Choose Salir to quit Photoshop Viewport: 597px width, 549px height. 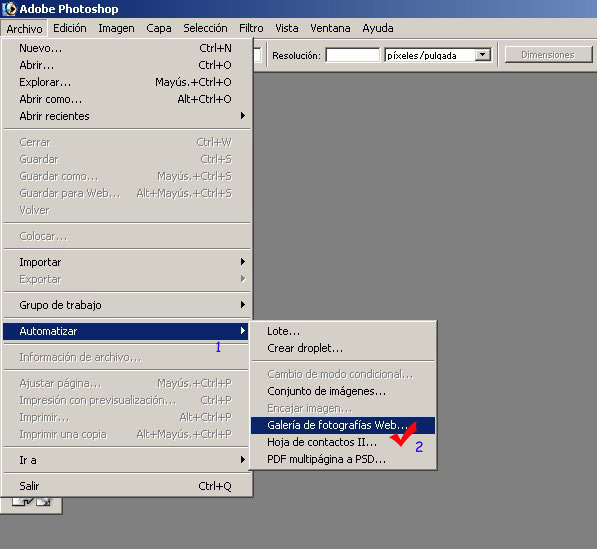click(x=126, y=486)
